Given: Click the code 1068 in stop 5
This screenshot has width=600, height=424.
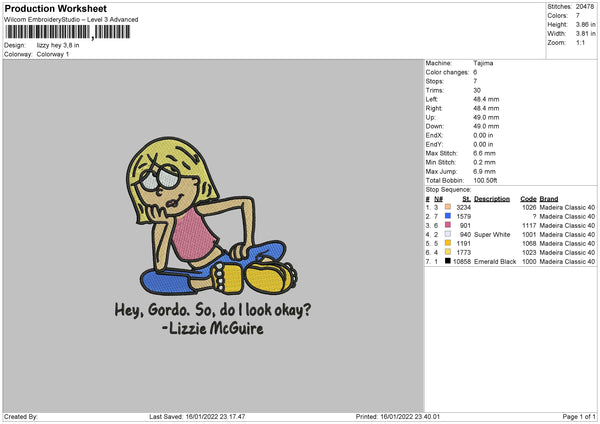Looking at the screenshot, I should pos(529,243).
